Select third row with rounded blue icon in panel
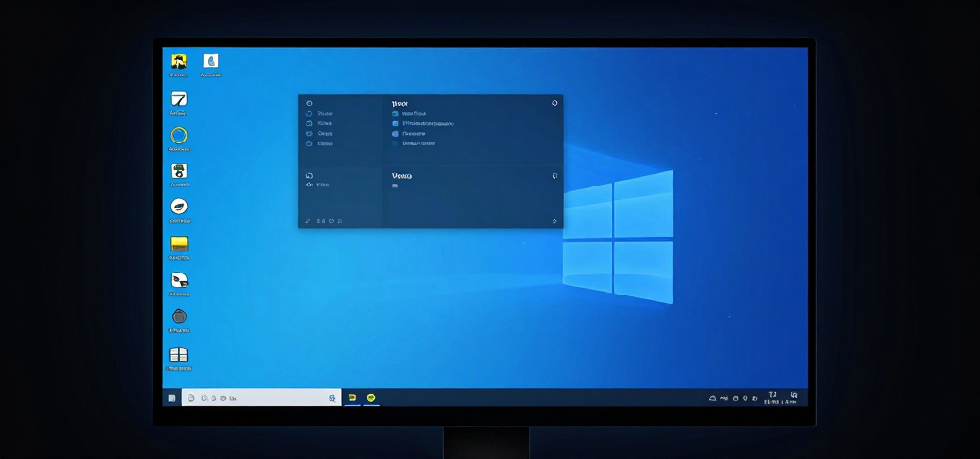The height and width of the screenshot is (459, 980). tap(410, 134)
